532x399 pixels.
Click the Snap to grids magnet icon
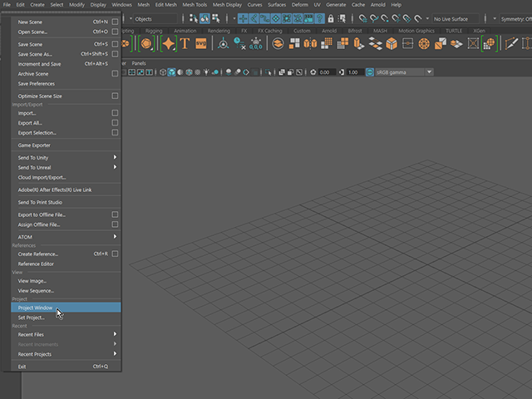[x=362, y=18]
